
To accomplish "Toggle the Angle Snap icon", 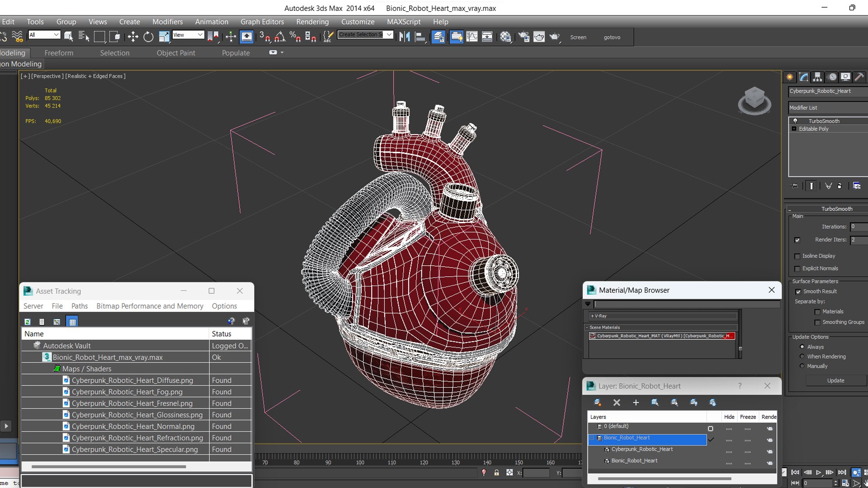I will coord(280,37).
